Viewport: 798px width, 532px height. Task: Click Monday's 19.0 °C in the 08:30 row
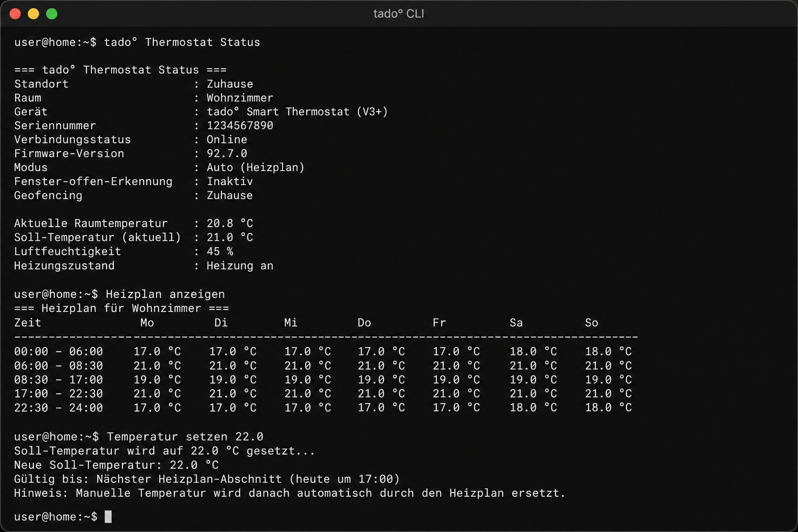(157, 380)
